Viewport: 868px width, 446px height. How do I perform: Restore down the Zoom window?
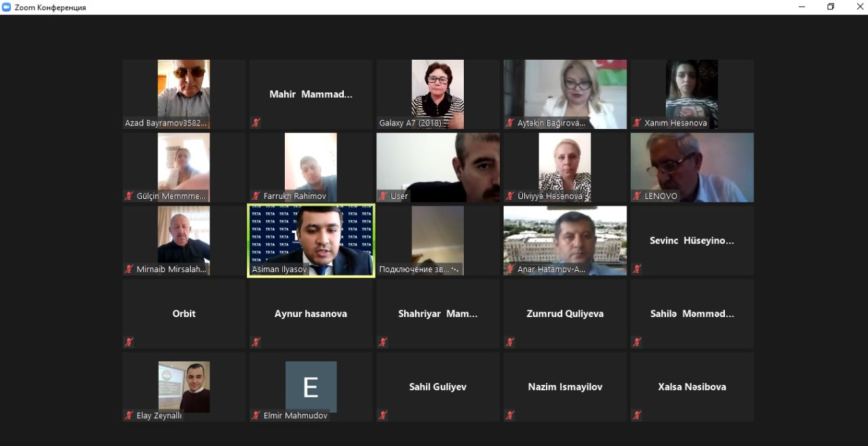coord(831,7)
